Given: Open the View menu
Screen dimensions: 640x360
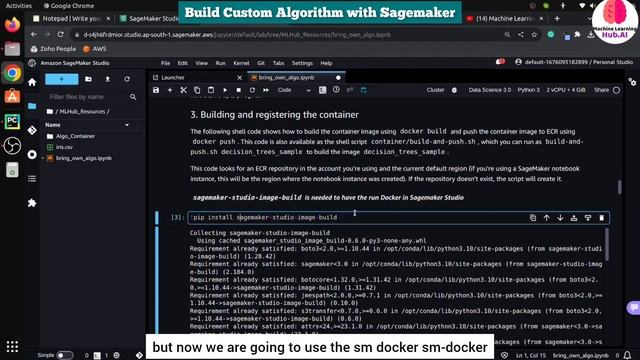Looking at the screenshot, I should (202, 63).
